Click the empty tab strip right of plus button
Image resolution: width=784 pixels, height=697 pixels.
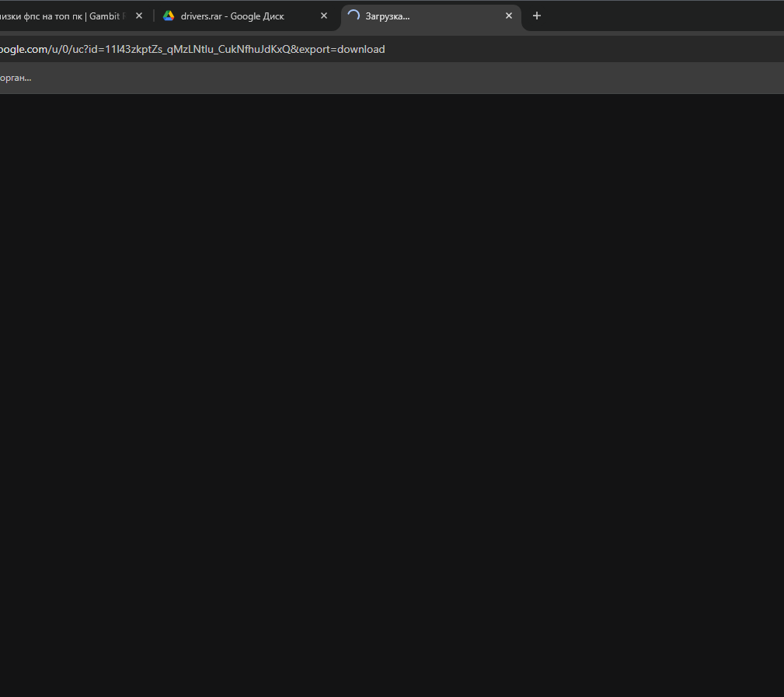(660, 16)
